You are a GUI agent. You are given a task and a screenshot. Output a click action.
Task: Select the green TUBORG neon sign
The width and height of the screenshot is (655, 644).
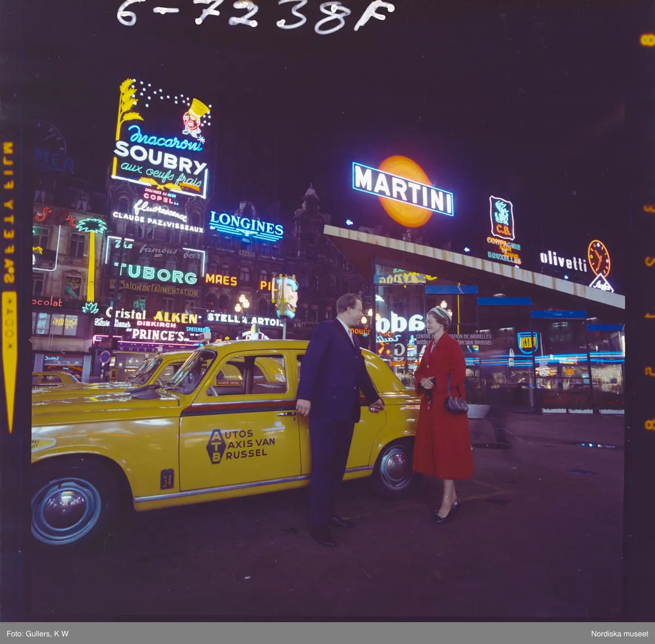158,274
